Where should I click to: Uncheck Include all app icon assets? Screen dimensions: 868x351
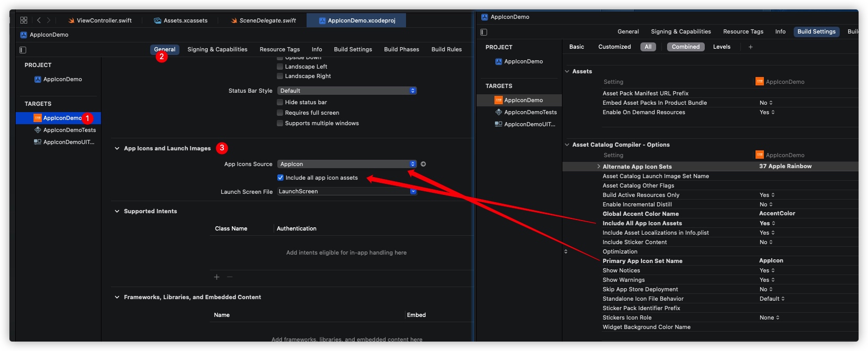coord(280,178)
